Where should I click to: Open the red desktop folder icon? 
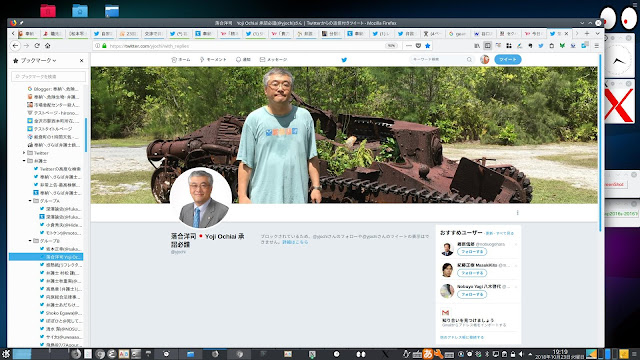(48, 11)
